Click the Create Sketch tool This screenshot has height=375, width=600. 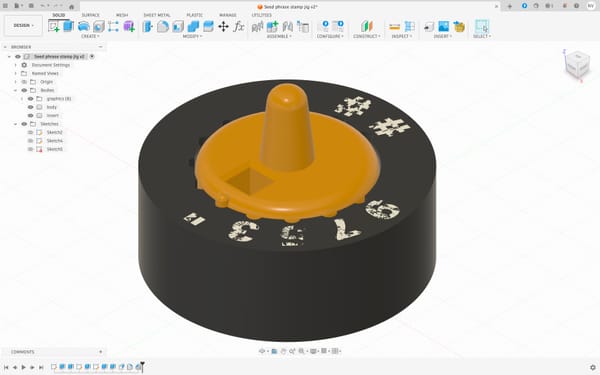(54, 26)
